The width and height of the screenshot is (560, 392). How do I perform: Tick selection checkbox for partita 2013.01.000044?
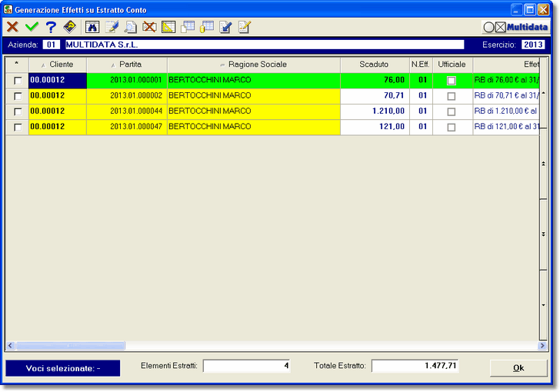[x=18, y=111]
